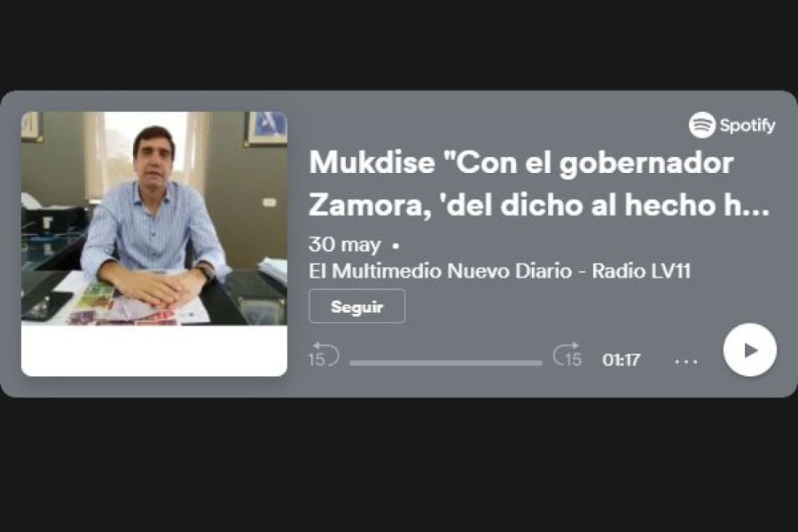Click the Spotify circular logo icon
The image size is (798, 532).
(702, 125)
